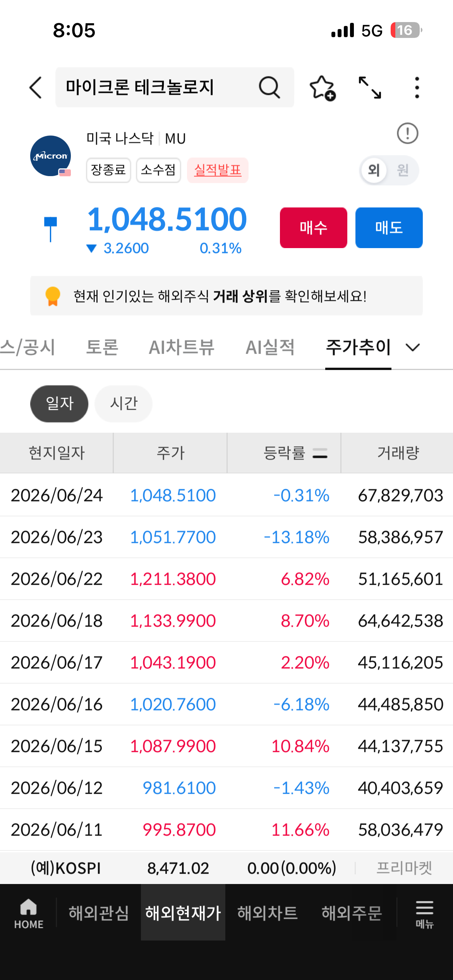Tap the 67,829,703 volume cell
The image size is (453, 980).
click(x=400, y=495)
